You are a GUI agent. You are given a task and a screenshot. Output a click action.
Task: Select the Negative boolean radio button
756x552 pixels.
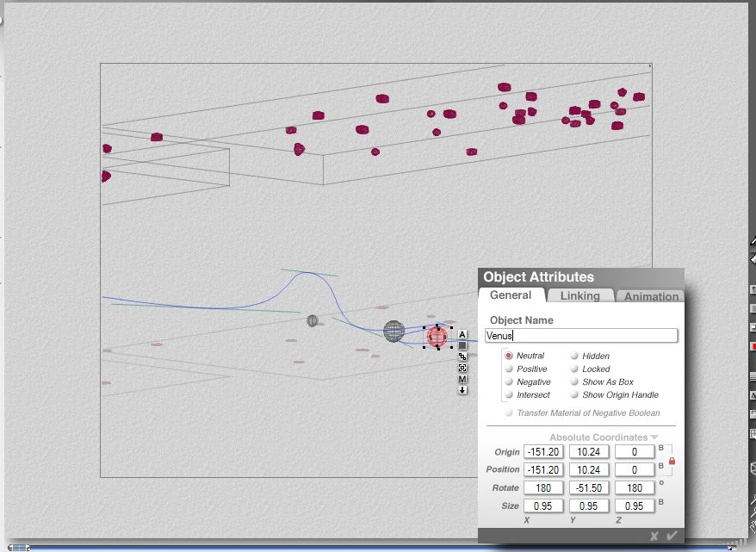pyautogui.click(x=509, y=381)
